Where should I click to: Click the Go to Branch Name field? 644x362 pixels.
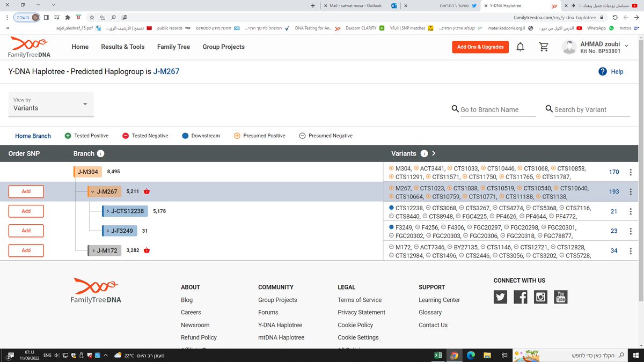(497, 109)
